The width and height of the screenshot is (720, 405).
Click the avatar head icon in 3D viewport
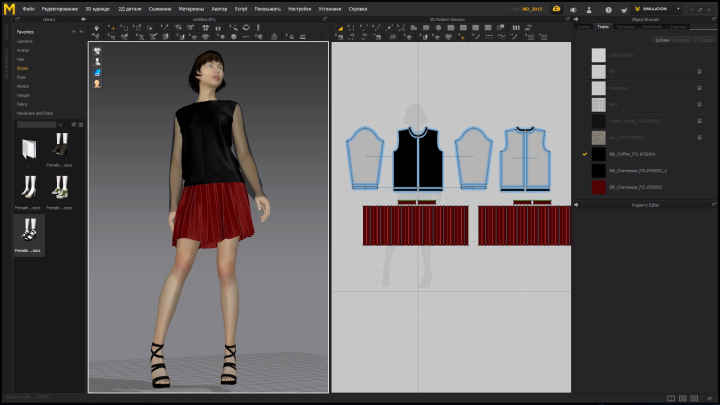click(x=97, y=84)
